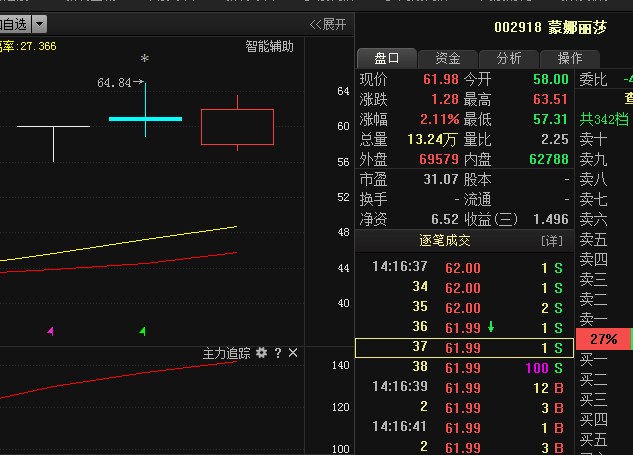Switch to the 资金 tab

click(448, 59)
